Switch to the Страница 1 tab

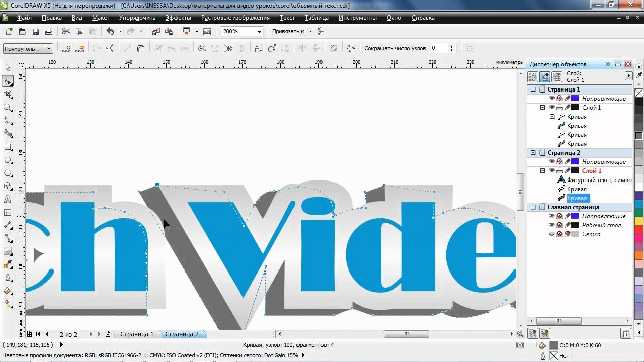(x=137, y=334)
